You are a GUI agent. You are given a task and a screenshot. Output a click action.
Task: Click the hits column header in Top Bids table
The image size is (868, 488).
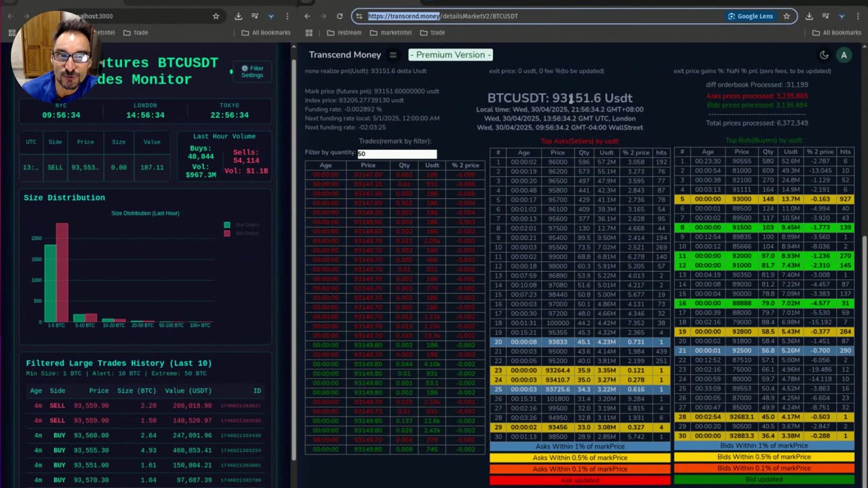point(845,152)
